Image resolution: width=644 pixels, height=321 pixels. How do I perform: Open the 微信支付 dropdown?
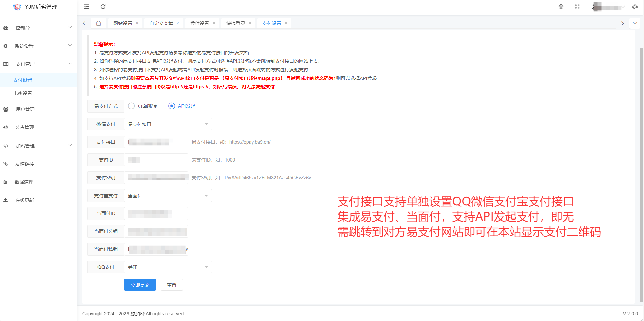tap(168, 124)
